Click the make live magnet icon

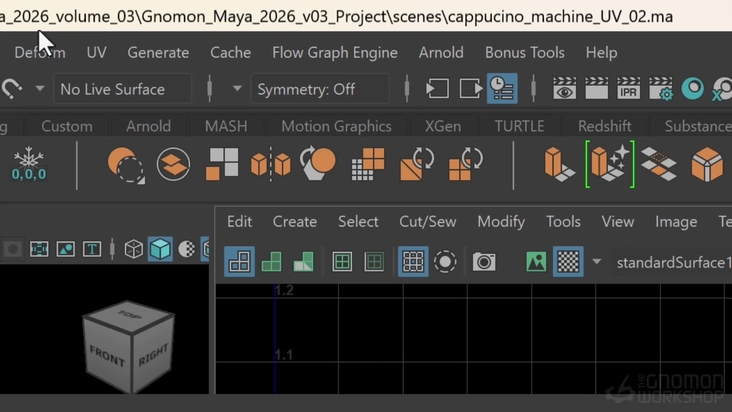(12, 88)
